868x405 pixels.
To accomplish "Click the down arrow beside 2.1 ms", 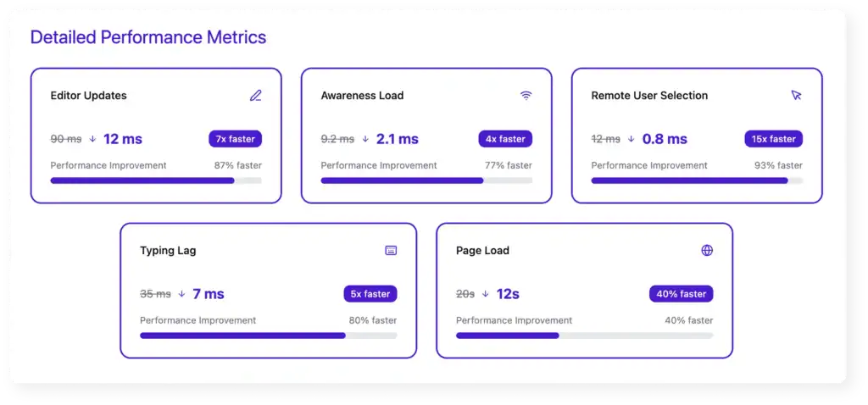I will [364, 139].
